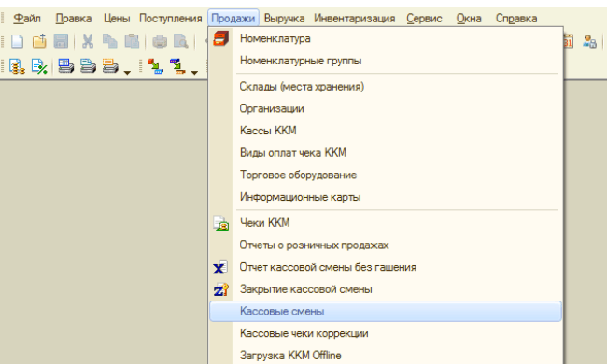Click the blue device with green arrow icon

click(x=177, y=66)
